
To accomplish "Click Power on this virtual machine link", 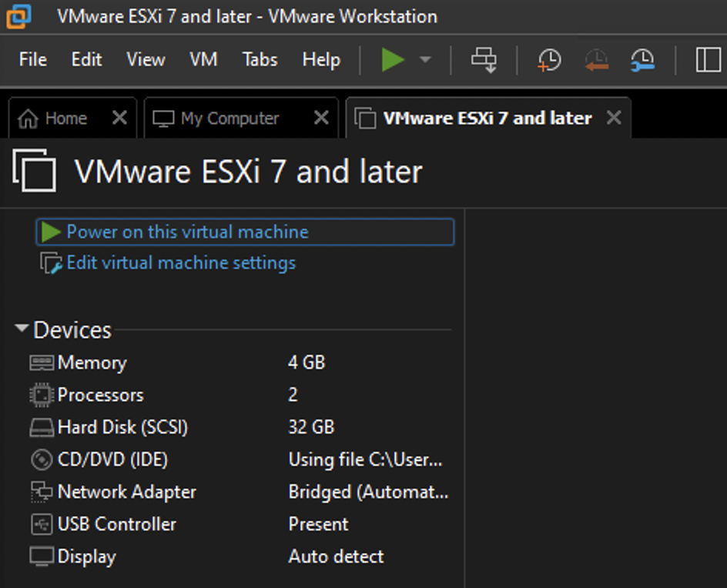I will tap(245, 232).
